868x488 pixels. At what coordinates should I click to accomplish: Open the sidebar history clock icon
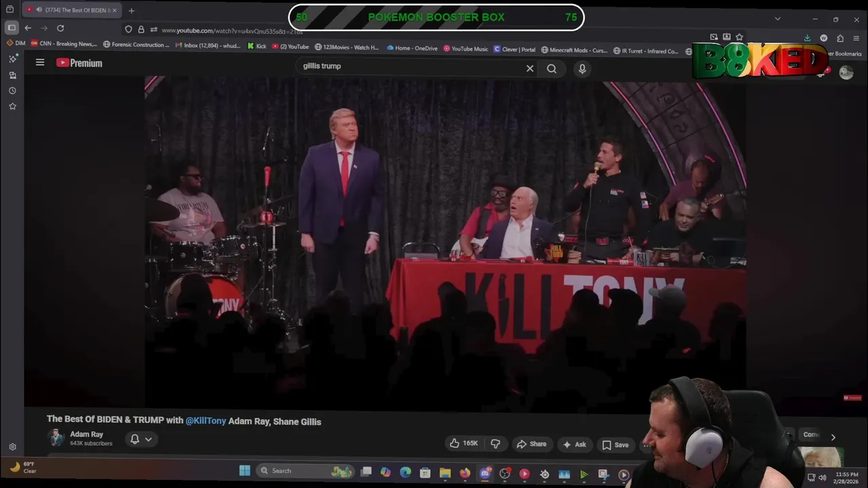coord(12,90)
